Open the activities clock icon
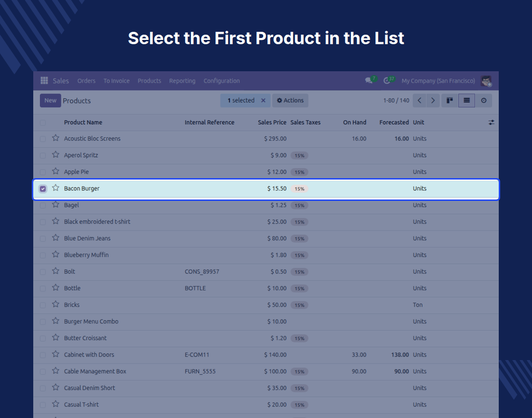 (x=387, y=80)
